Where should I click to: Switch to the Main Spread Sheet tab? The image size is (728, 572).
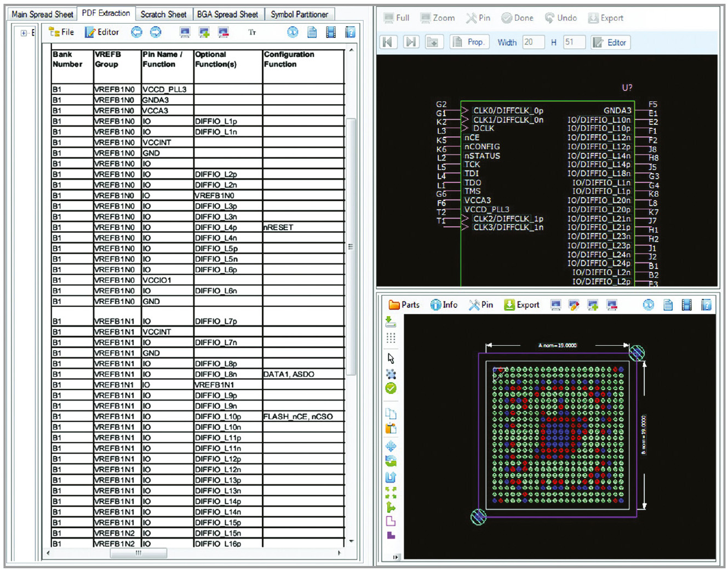tap(42, 14)
